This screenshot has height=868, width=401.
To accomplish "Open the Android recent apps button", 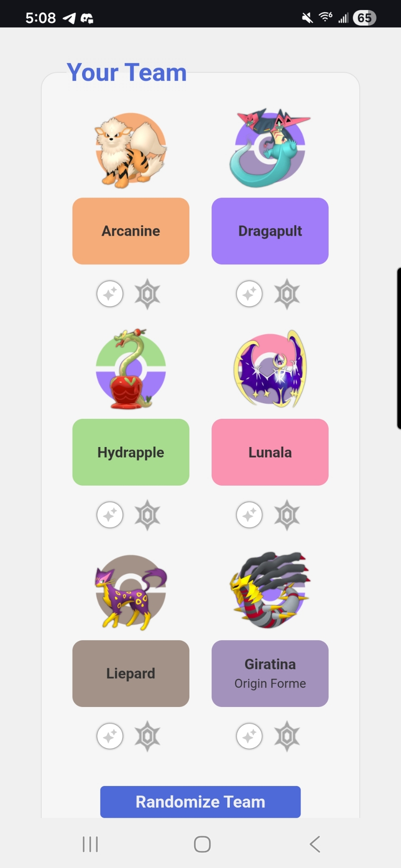I will [90, 844].
